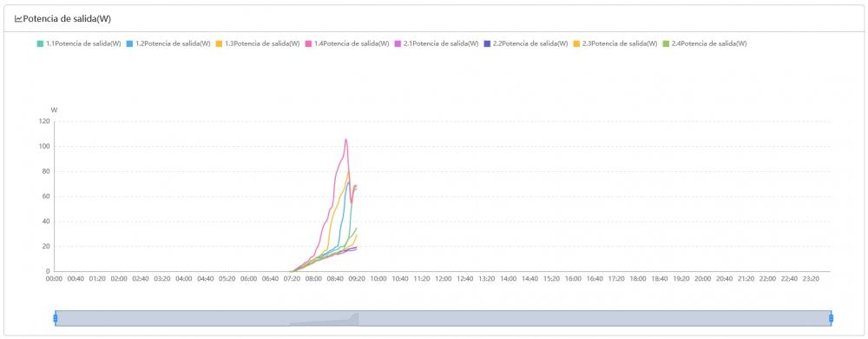
Task: Click the 09:20 label on the time axis
Action: tap(357, 279)
